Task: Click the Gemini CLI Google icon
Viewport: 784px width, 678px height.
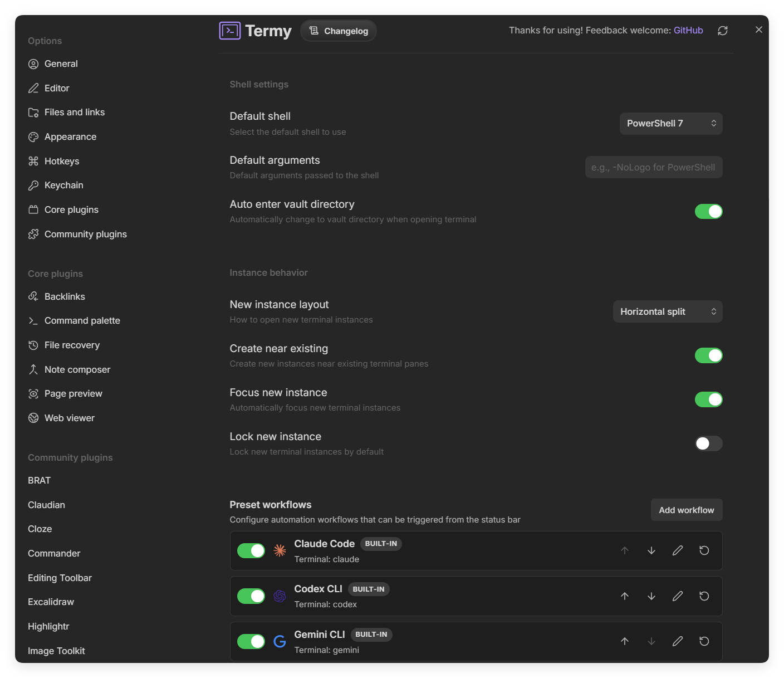Action: point(280,641)
